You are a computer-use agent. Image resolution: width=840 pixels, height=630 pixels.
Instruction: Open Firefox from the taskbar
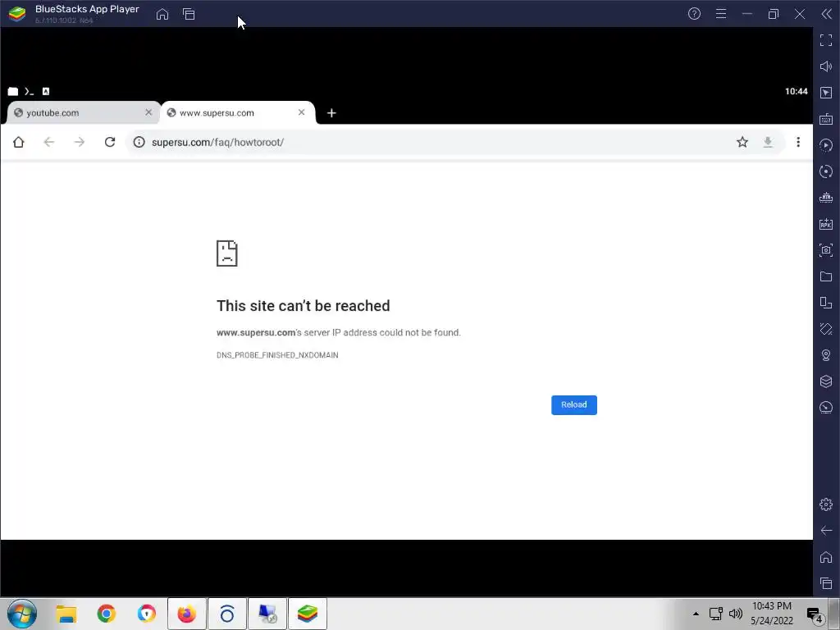click(187, 614)
